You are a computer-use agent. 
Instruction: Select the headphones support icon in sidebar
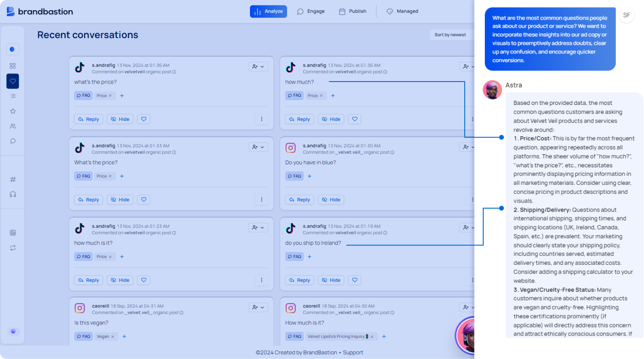[12, 194]
